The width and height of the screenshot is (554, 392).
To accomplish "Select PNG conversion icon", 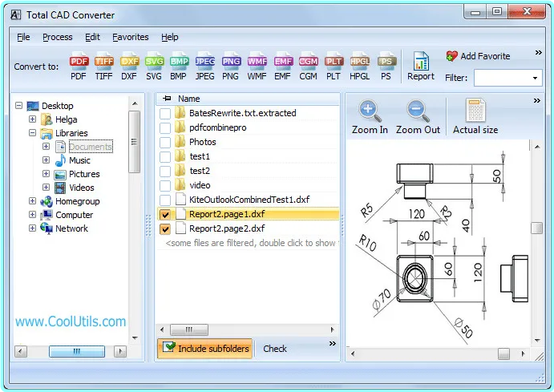I will (231, 67).
